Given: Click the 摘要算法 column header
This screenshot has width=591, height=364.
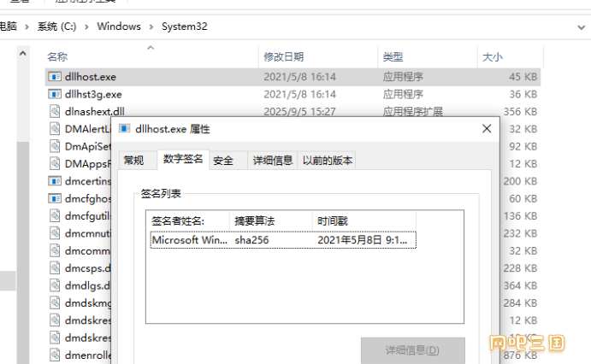Looking at the screenshot, I should click(270, 221).
